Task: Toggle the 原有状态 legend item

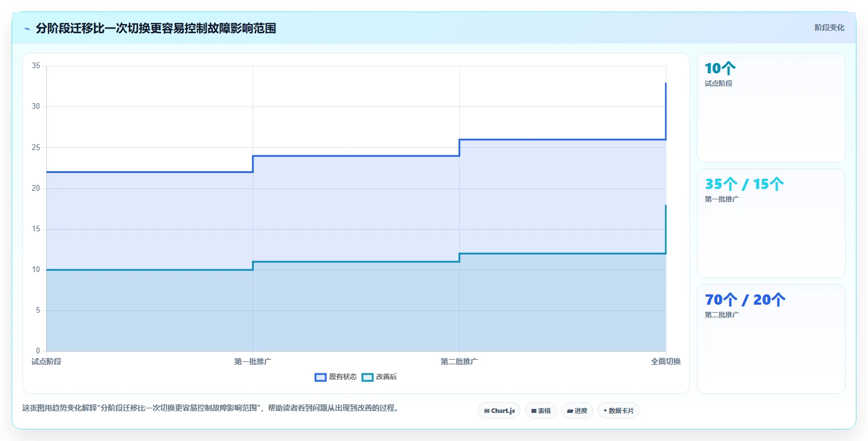Action: (336, 377)
